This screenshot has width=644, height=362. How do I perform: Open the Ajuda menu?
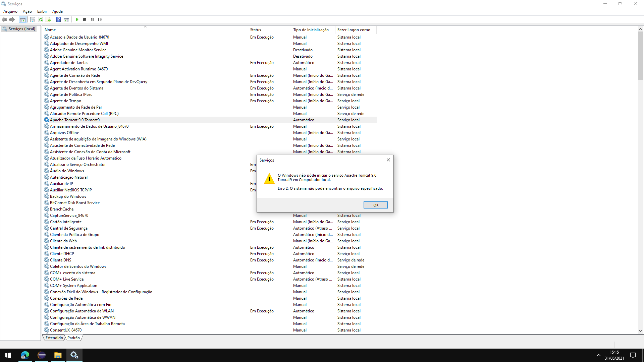(x=57, y=11)
